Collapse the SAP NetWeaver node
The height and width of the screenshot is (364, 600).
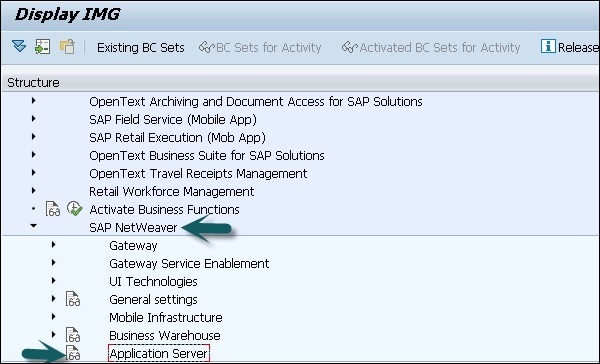(34, 226)
